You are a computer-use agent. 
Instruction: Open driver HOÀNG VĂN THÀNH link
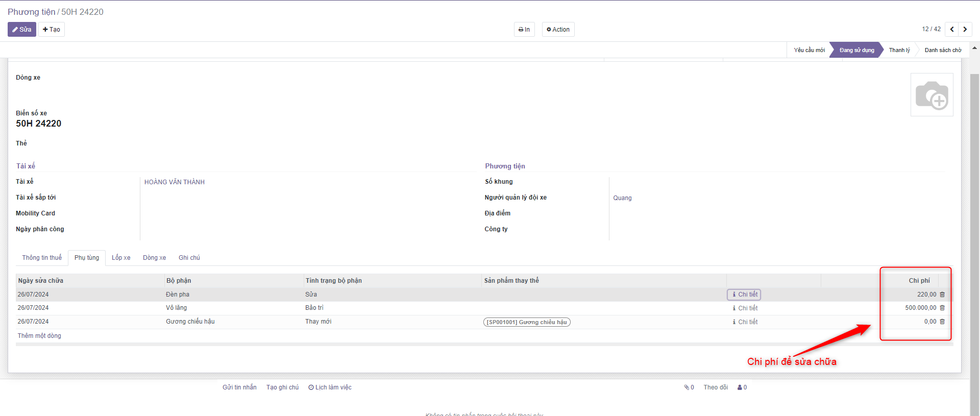click(x=175, y=182)
